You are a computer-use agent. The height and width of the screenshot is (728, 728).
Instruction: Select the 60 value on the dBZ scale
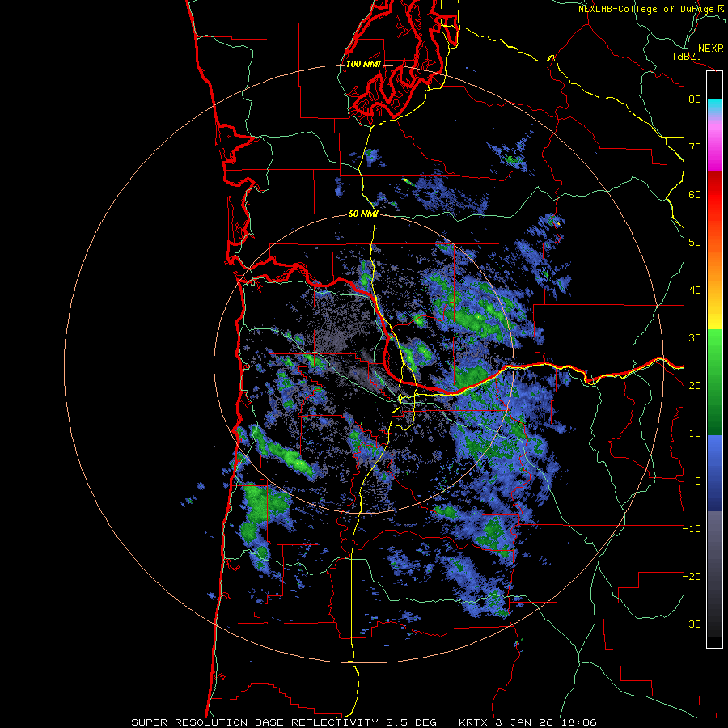coord(695,195)
